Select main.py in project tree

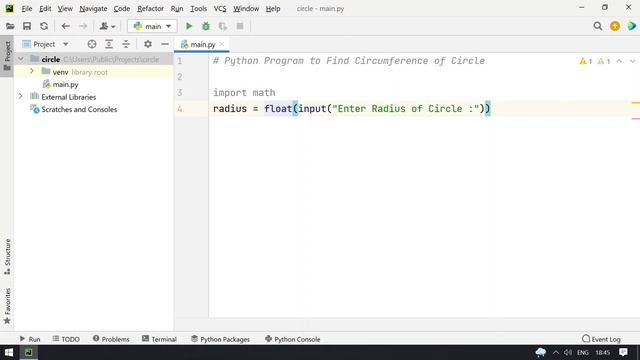click(x=60, y=84)
